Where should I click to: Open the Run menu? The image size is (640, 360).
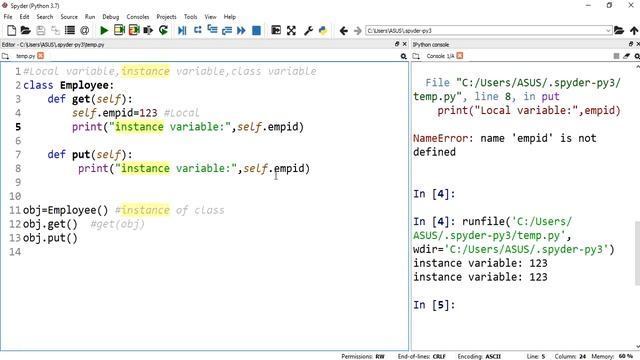click(x=90, y=17)
